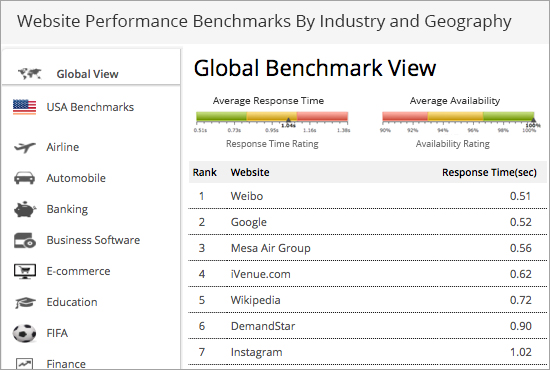Select the Wikipedia entry
This screenshot has height=370, width=550.
(255, 300)
